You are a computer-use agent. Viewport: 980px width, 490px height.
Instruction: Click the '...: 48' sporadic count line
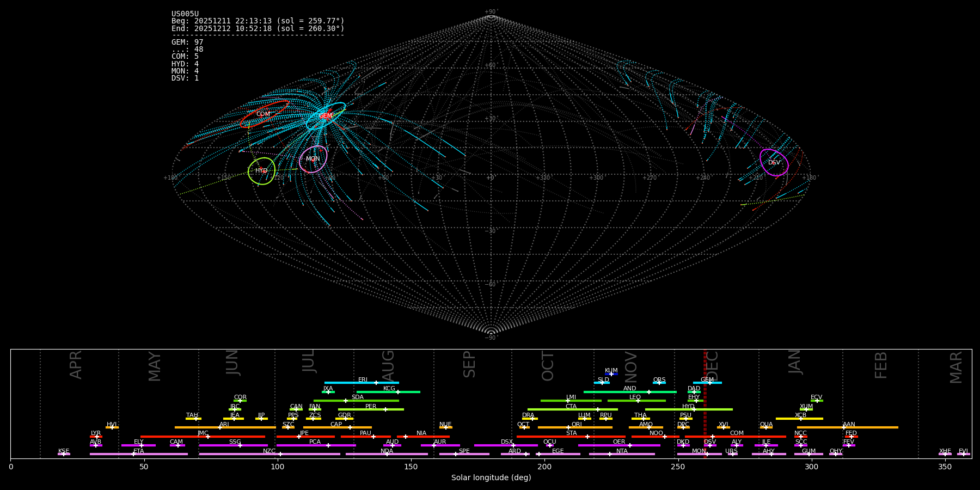187,50
